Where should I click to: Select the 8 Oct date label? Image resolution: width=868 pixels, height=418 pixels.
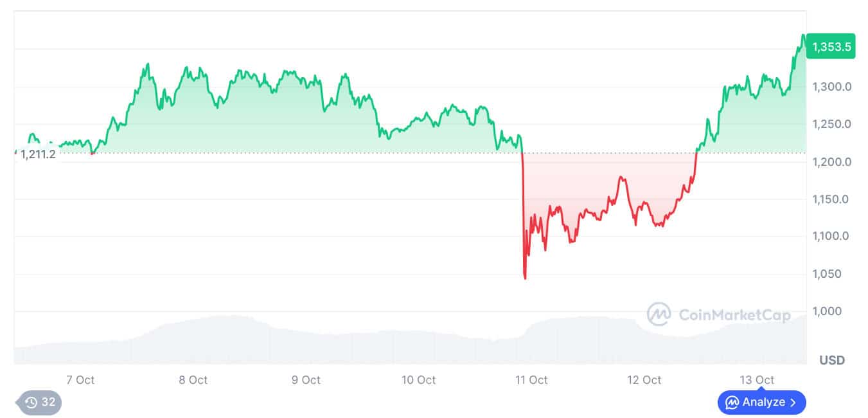pyautogui.click(x=193, y=380)
